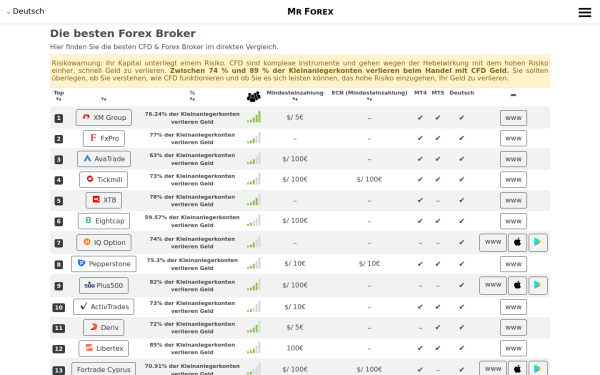The height and width of the screenshot is (375, 600).
Task: Open the Libertex broker button
Action: click(104, 348)
